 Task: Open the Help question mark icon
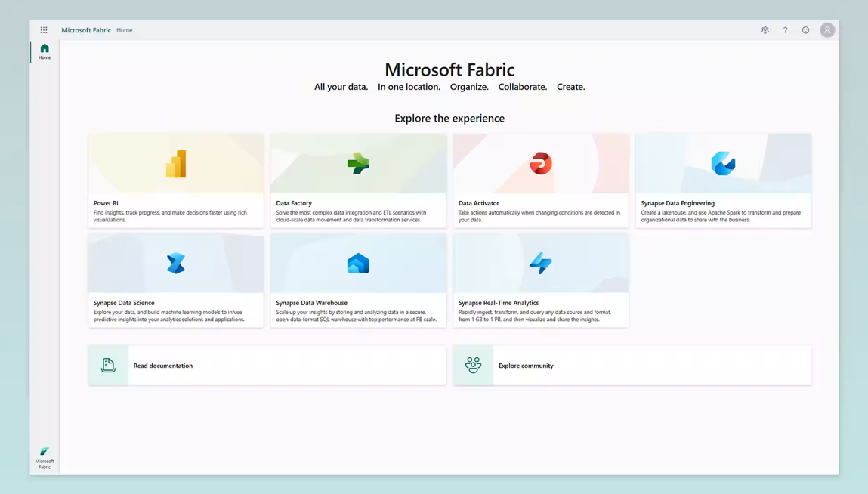[785, 30]
